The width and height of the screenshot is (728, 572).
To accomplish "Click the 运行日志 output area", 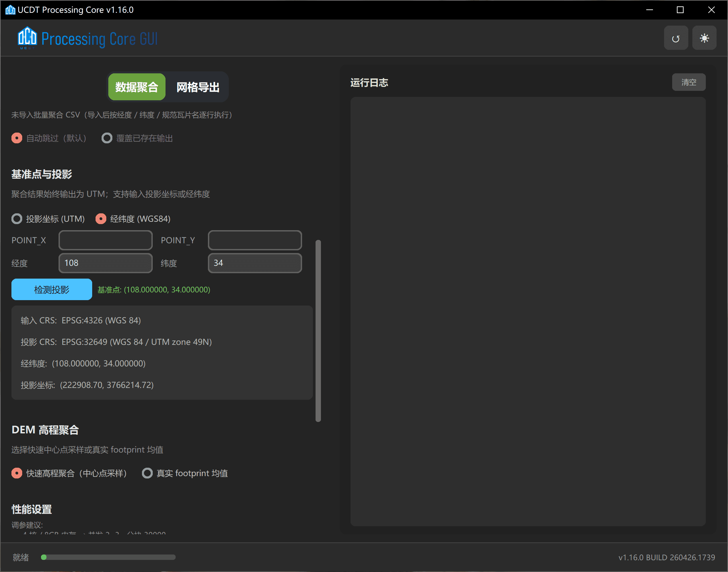I will coord(528,311).
